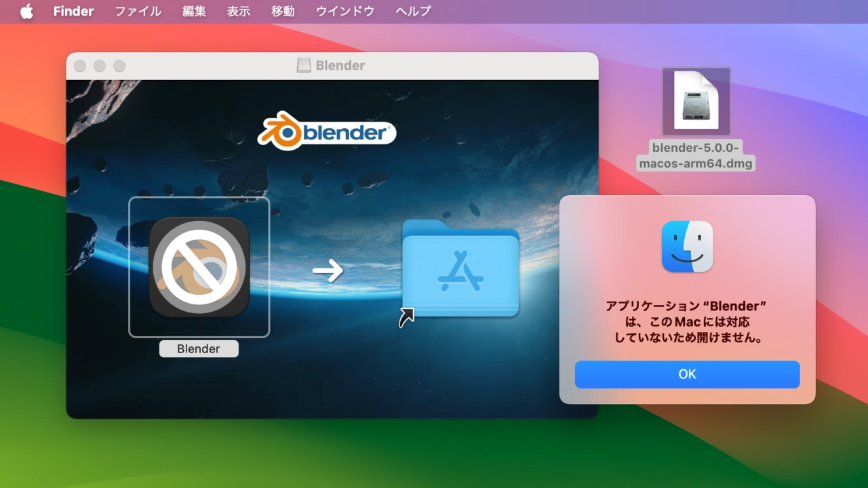The image size is (868, 488).
Task: Open the Applications folder icon
Action: click(x=460, y=271)
